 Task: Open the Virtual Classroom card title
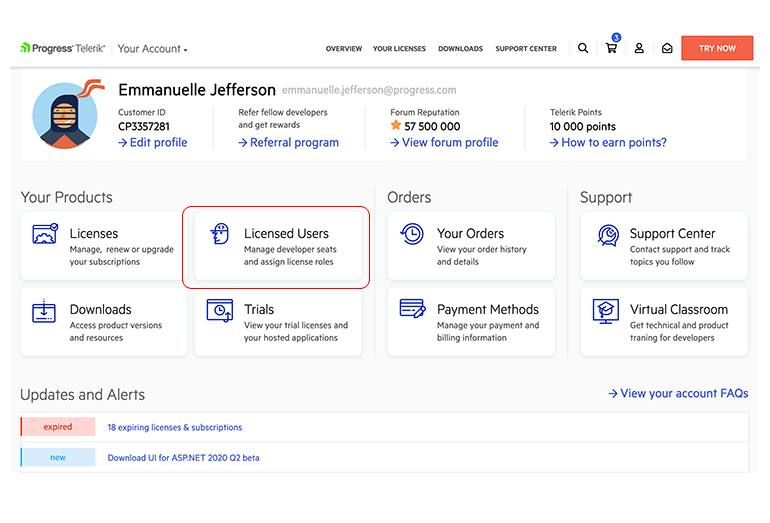pyautogui.click(x=679, y=309)
